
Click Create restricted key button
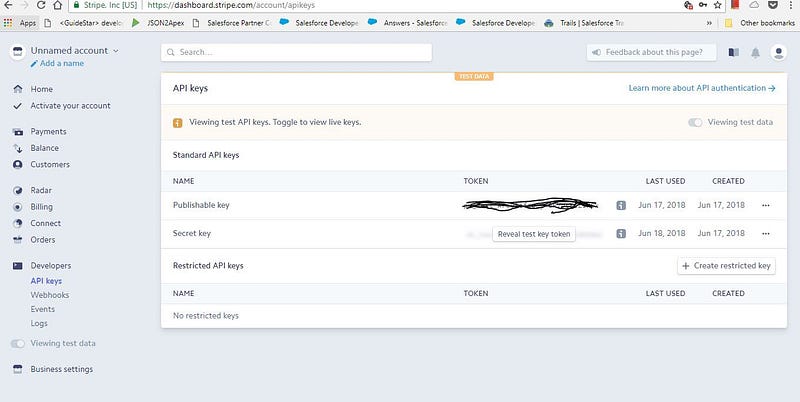pos(727,266)
